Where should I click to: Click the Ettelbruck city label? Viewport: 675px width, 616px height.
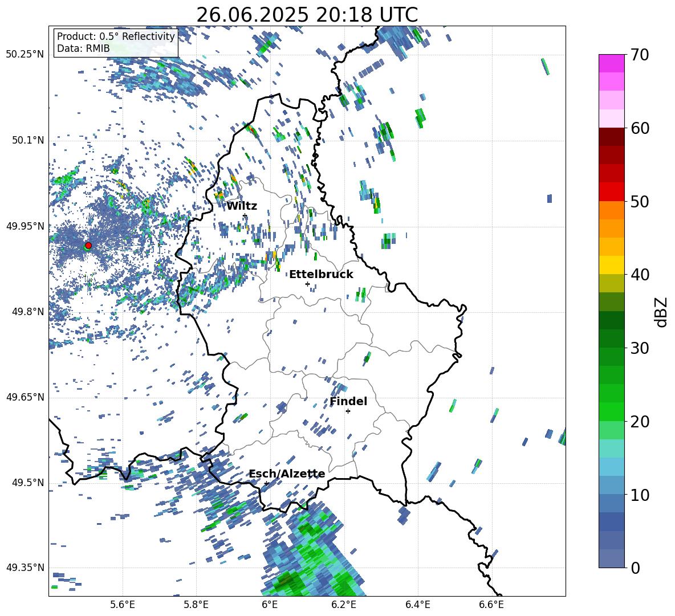click(321, 275)
